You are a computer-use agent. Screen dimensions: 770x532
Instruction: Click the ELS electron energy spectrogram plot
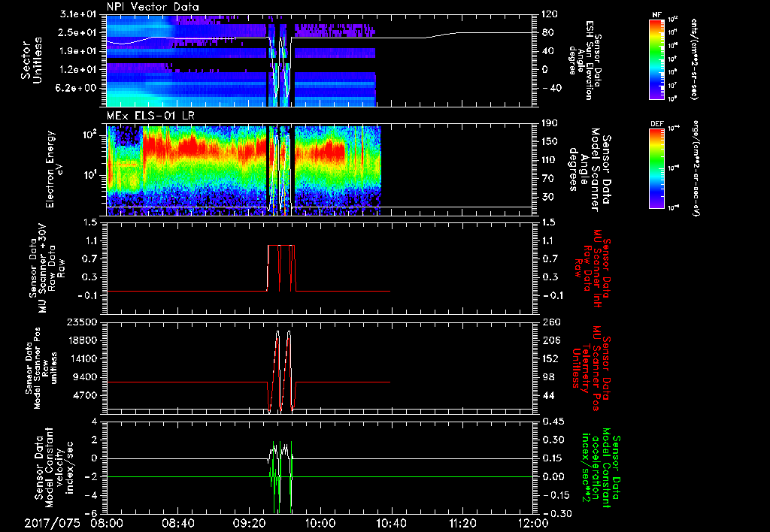pos(320,170)
